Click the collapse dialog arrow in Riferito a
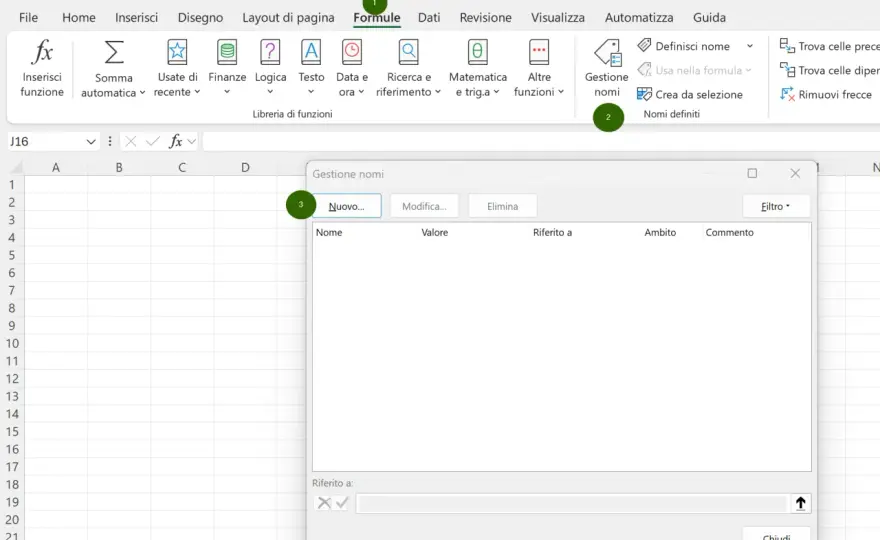This screenshot has width=880, height=540. [x=801, y=503]
